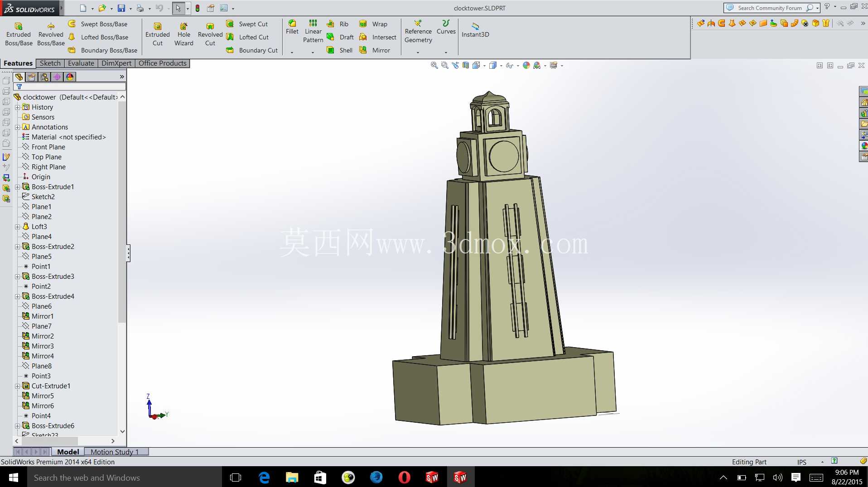The height and width of the screenshot is (487, 868).
Task: Expand the Cut-Extrude1 feature
Action: coord(18,386)
